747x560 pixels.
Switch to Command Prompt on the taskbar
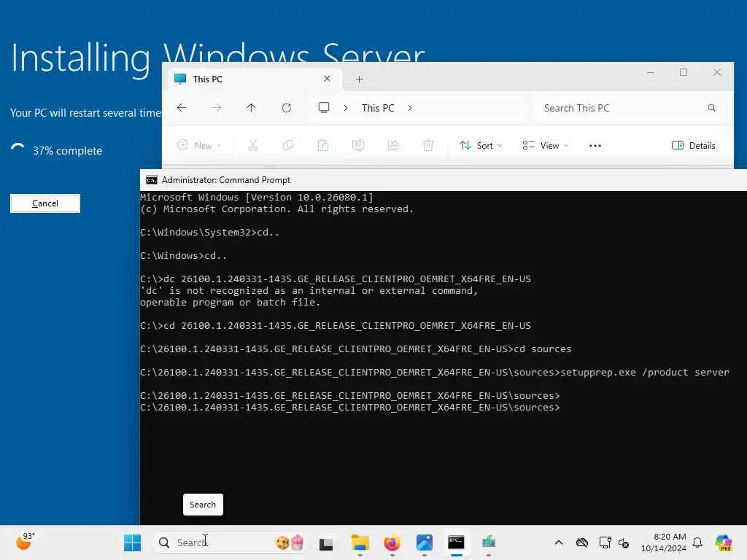tap(457, 542)
